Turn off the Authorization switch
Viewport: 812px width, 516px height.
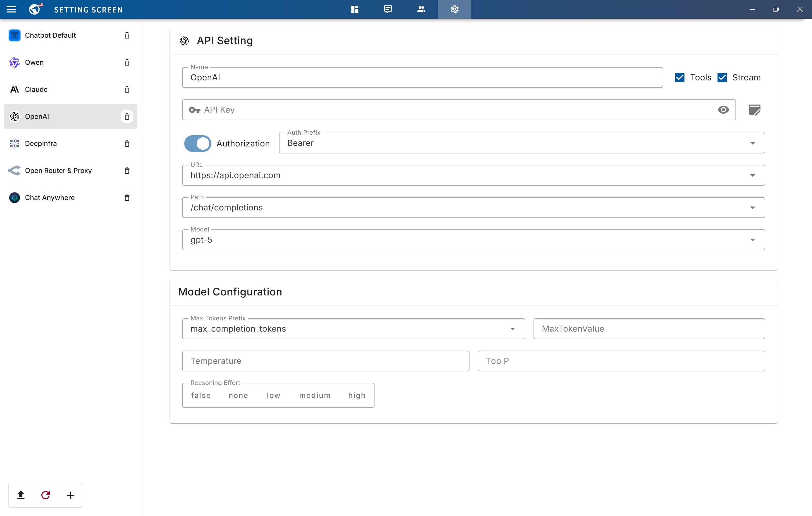[198, 144]
